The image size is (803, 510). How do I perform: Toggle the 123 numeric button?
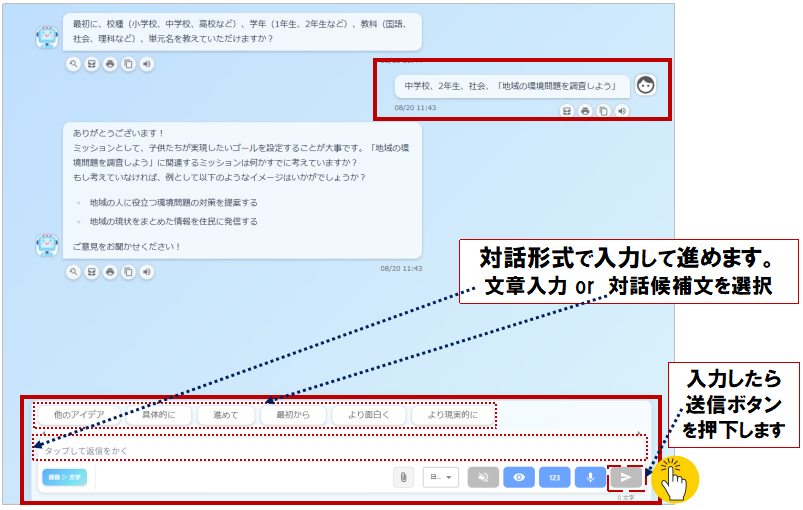pyautogui.click(x=554, y=478)
